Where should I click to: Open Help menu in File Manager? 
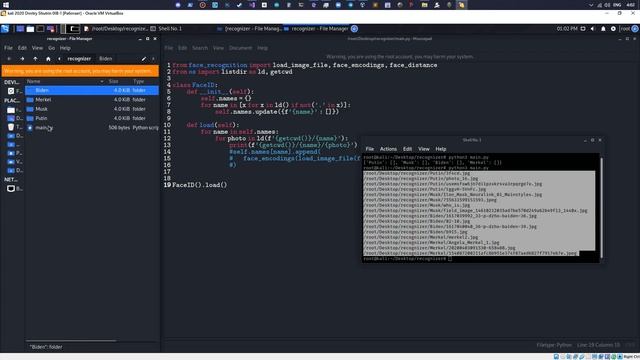pos(65,48)
